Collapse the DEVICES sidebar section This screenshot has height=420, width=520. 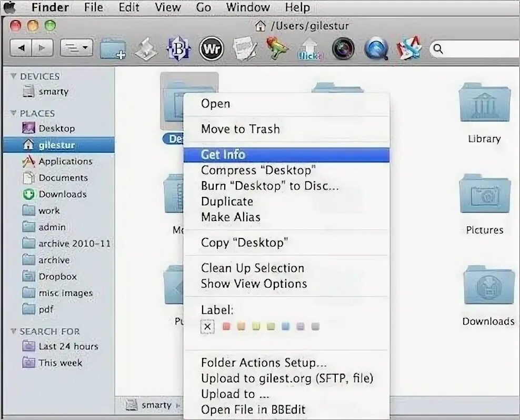tap(14, 76)
